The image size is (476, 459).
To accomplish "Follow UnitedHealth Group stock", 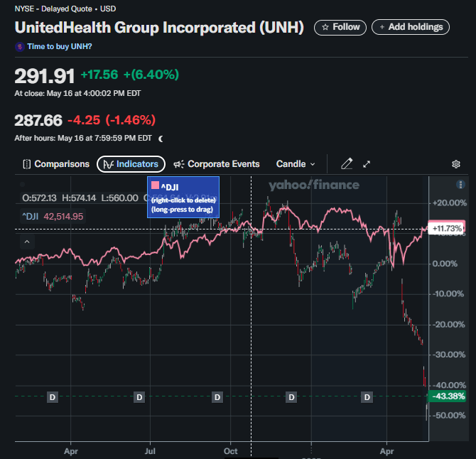I will pos(340,27).
